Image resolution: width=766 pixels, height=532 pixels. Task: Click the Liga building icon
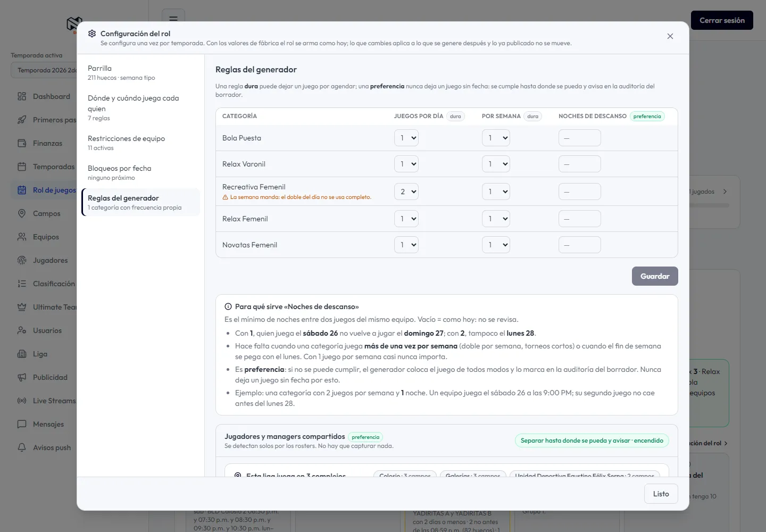(x=22, y=354)
